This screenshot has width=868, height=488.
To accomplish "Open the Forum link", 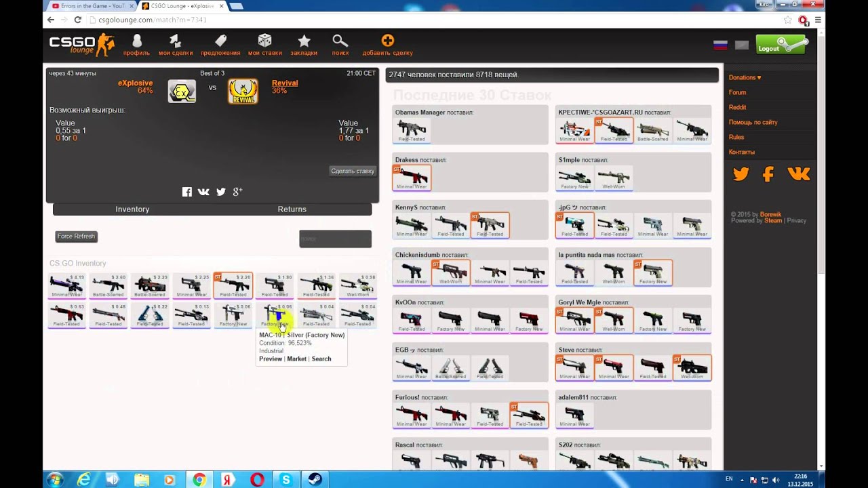I will pyautogui.click(x=737, y=92).
